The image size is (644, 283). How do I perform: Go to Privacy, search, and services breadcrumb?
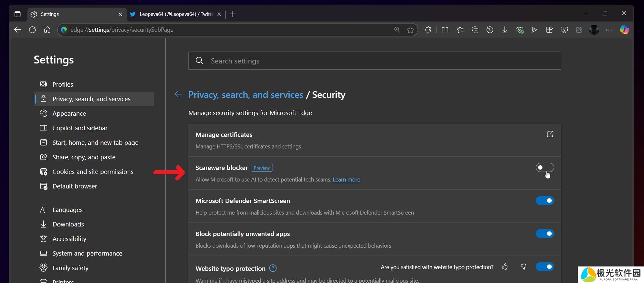pos(245,95)
